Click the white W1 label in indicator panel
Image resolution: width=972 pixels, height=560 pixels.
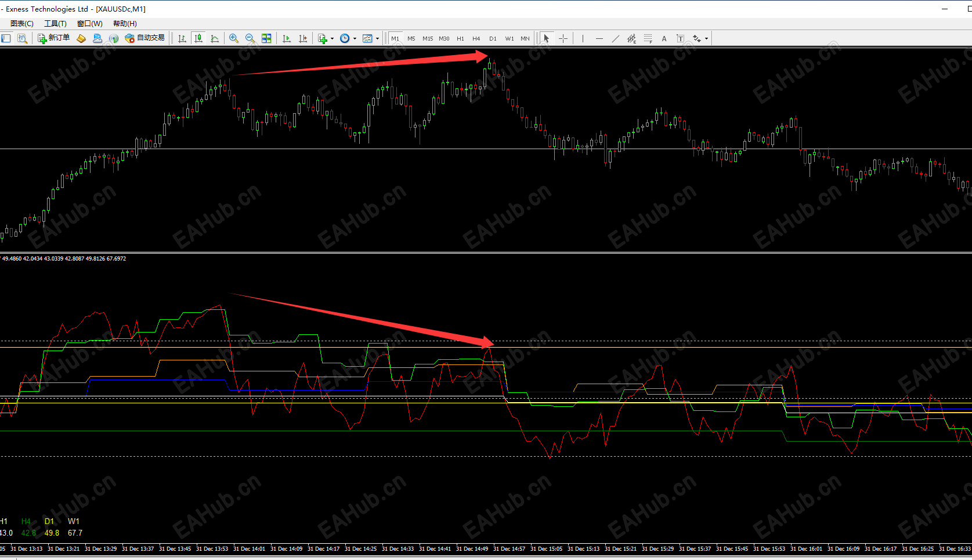point(74,521)
